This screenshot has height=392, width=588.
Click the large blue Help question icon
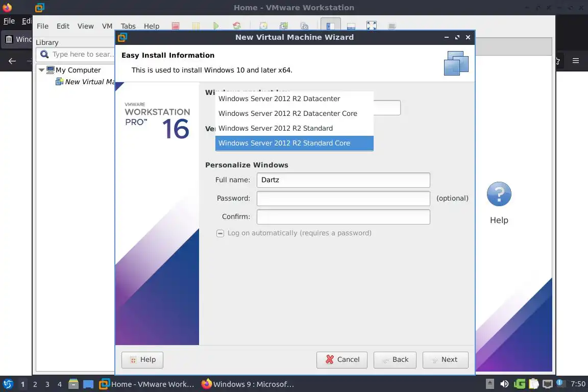[499, 194]
